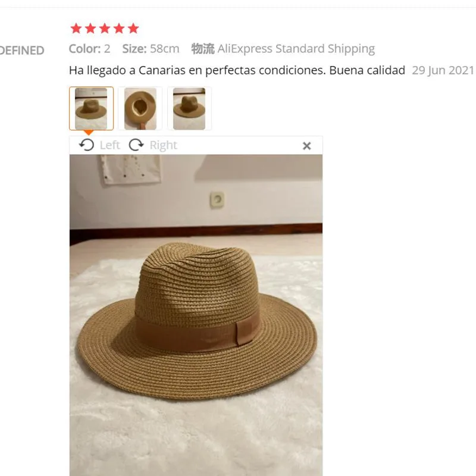476x476 pixels.
Task: Click the review text about Canarias
Action: point(237,70)
